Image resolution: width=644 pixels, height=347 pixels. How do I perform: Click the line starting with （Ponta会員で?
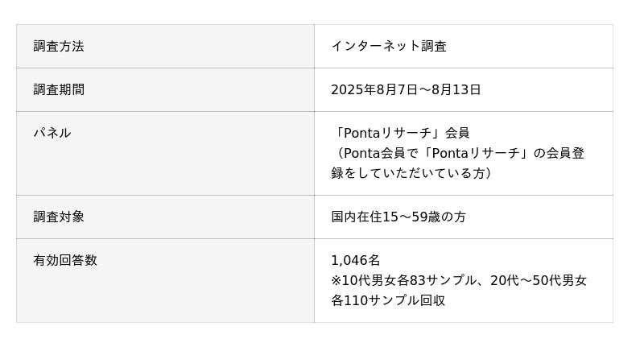pos(457,153)
